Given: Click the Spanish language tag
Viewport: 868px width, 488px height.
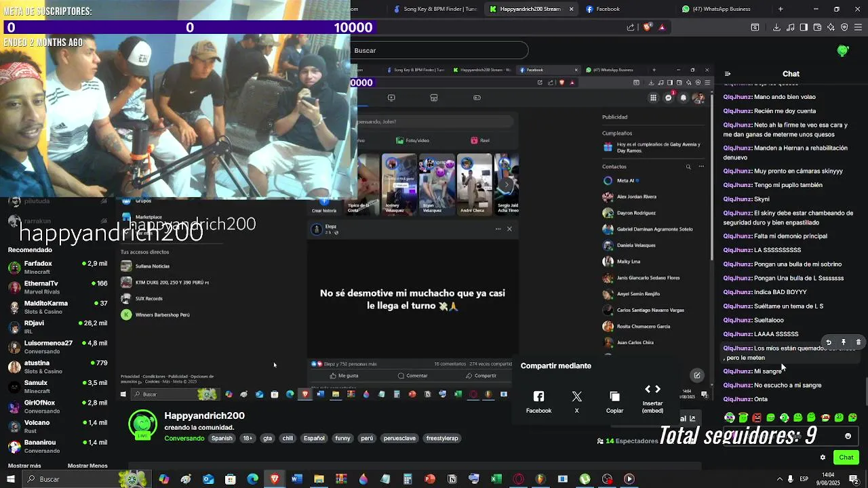Looking at the screenshot, I should click(222, 439).
